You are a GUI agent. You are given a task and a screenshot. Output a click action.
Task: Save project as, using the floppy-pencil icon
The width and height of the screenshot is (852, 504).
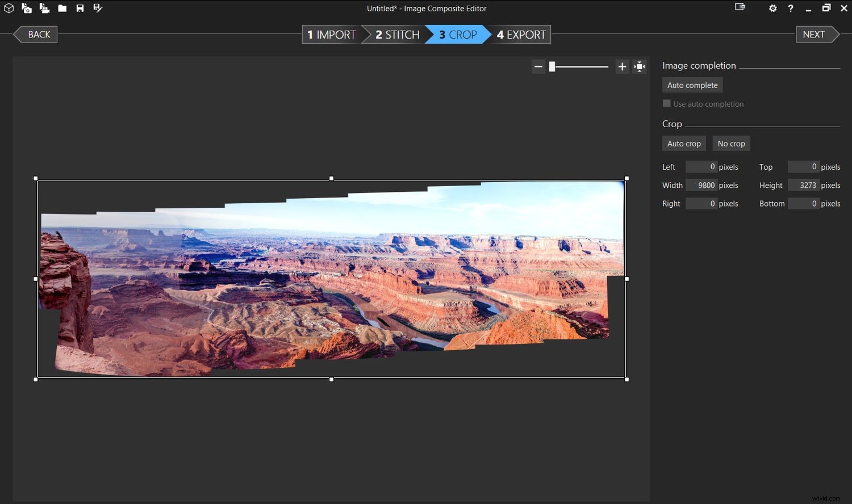coord(97,9)
